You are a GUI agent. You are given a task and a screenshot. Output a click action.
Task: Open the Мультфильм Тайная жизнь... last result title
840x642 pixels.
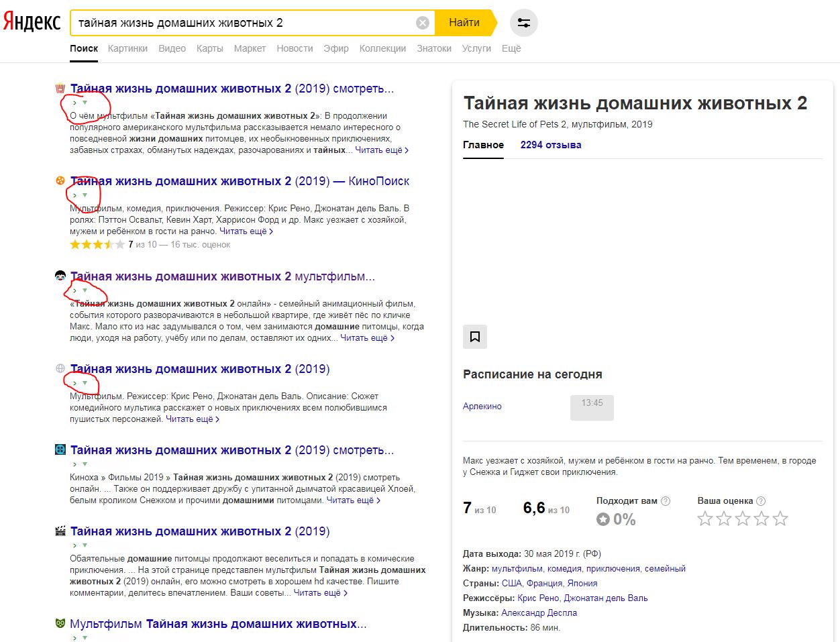[x=218, y=624]
